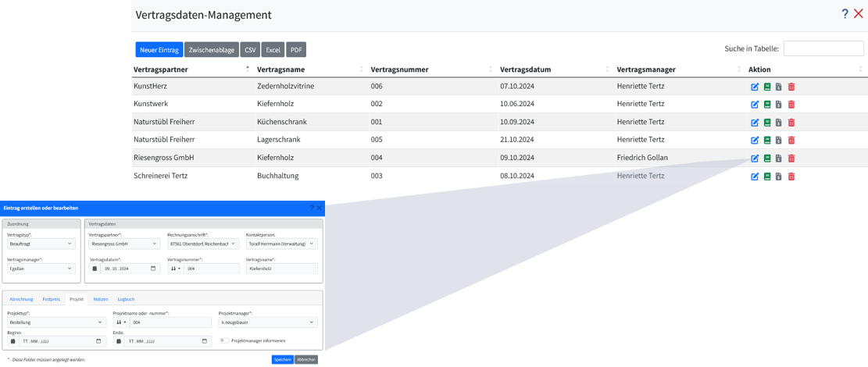Screen dimensions: 868x367
Task: Open help in the Eintrag erstellen dialog
Action: coord(312,208)
